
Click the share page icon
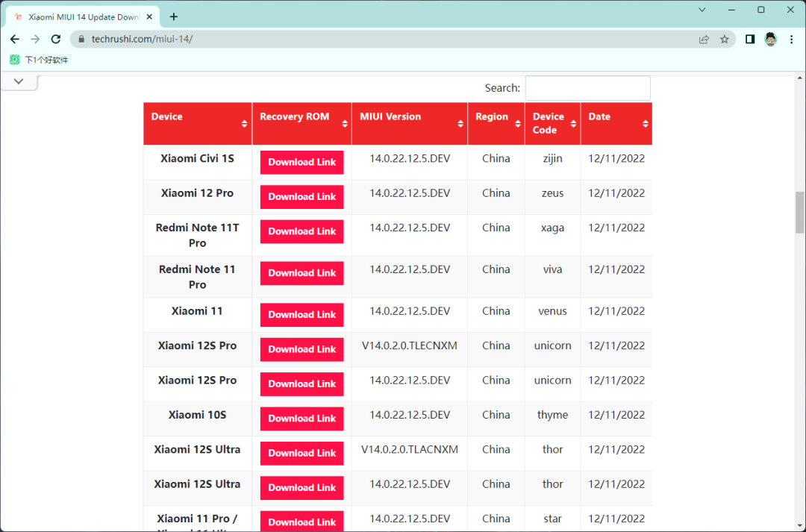coord(704,40)
